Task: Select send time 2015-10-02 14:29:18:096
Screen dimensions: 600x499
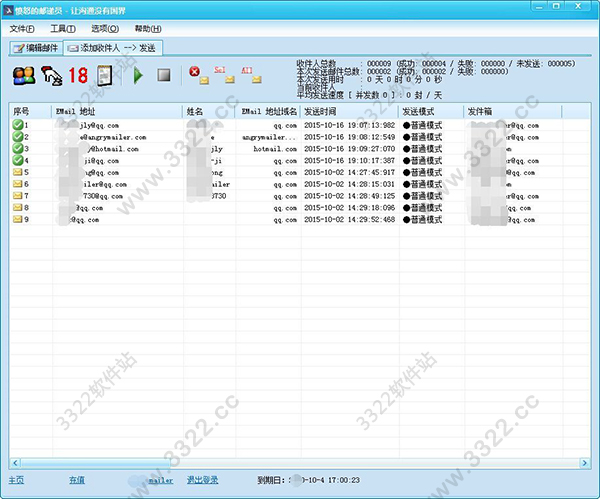Action: click(x=349, y=208)
